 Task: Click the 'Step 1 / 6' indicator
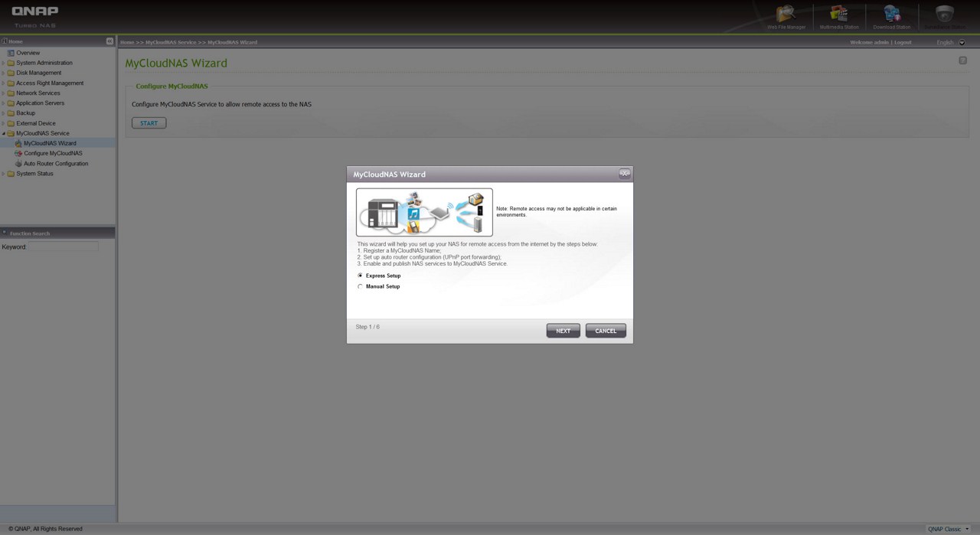coord(367,327)
